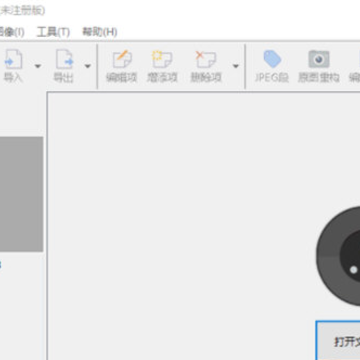Click the 增添项 (Add item) icon
This screenshot has width=360, height=360.
click(162, 66)
